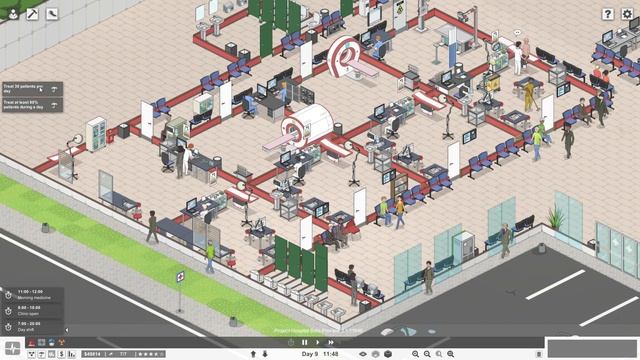This screenshot has height=360, width=640.
Task: Select the janitor in yellow uniform
Action: pos(529,96)
